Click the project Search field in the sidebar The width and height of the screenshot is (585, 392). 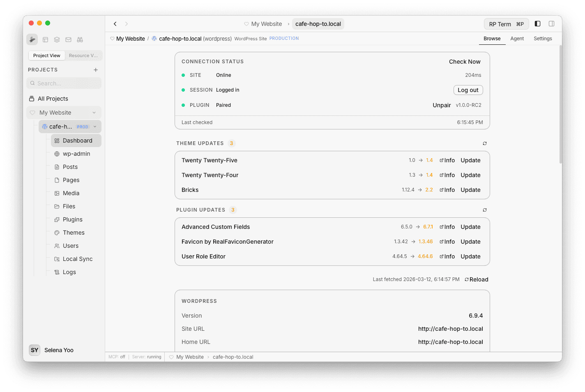[x=64, y=83]
